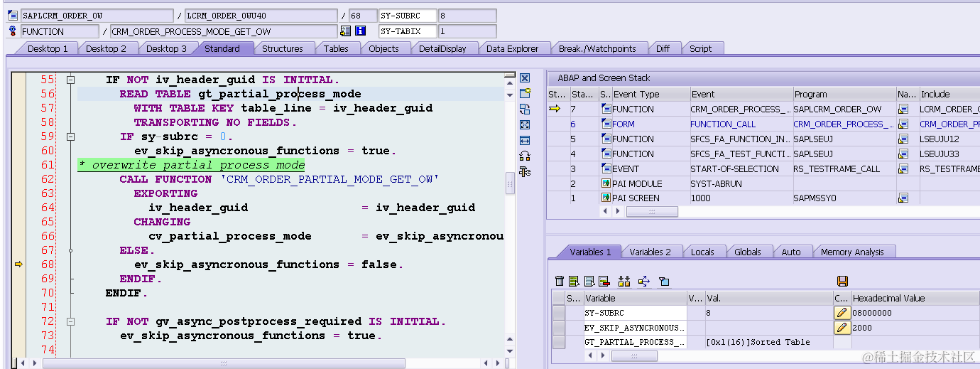980x369 pixels.
Task: Click Event Type column header in stack
Action: (650, 94)
